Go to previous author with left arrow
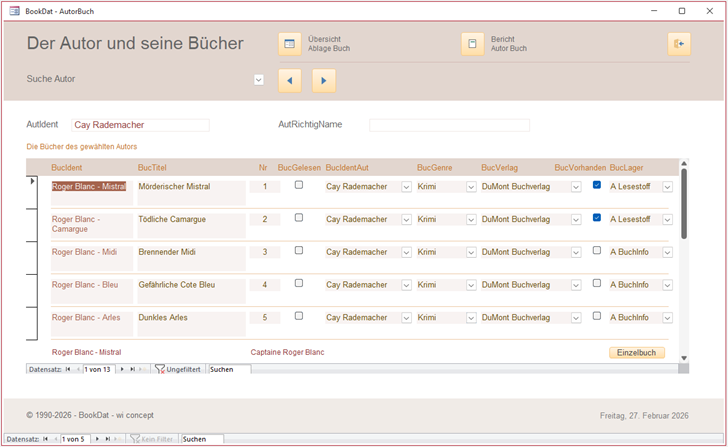The width and height of the screenshot is (728, 447). pos(289,81)
